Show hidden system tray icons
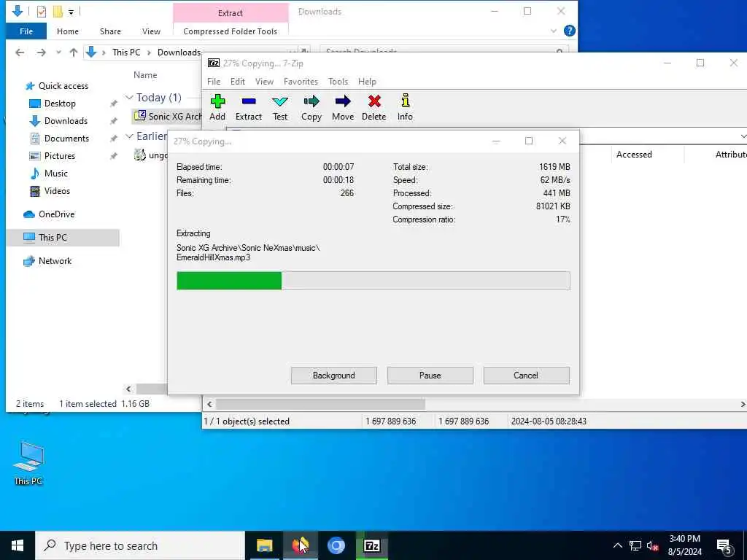 click(x=617, y=545)
